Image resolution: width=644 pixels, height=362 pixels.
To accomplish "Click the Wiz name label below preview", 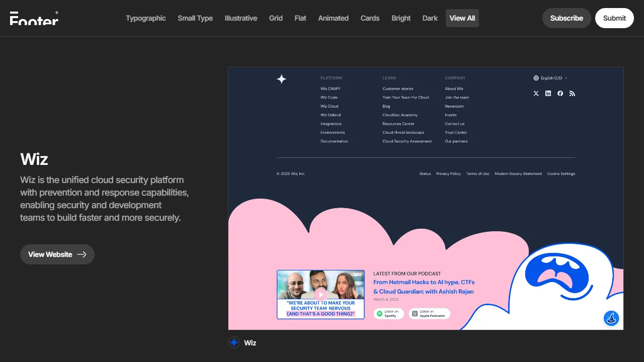I will click(x=250, y=343).
